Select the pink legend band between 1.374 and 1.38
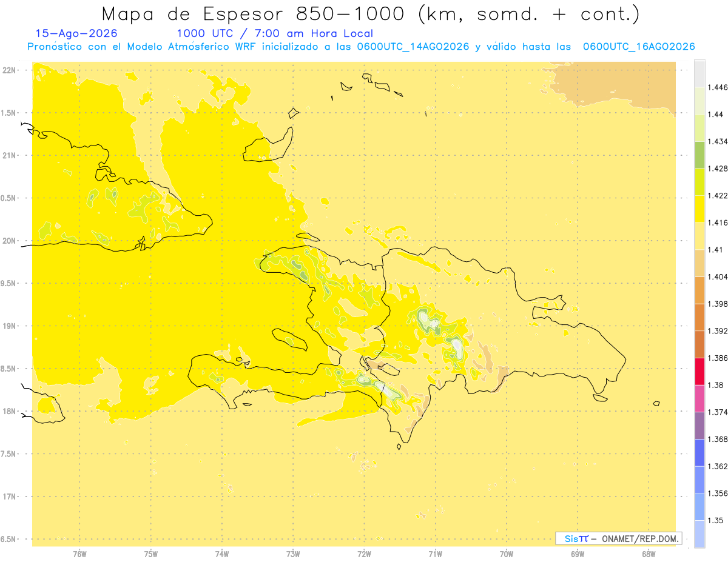Screen dimensions: 728x562 point(699,398)
